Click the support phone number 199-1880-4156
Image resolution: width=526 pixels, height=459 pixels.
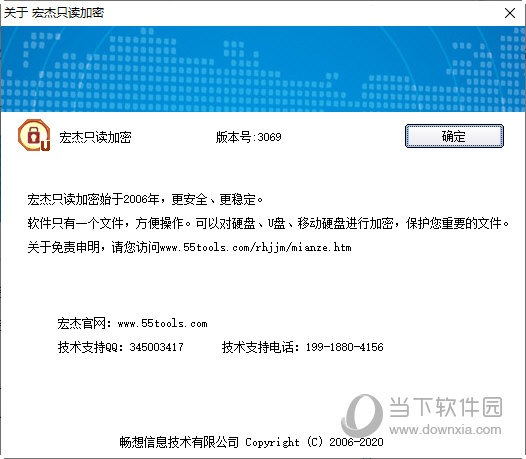click(345, 347)
